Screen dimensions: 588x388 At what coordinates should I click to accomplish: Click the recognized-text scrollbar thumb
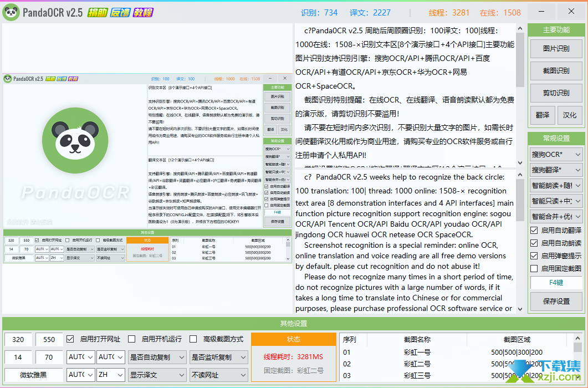coord(520,60)
